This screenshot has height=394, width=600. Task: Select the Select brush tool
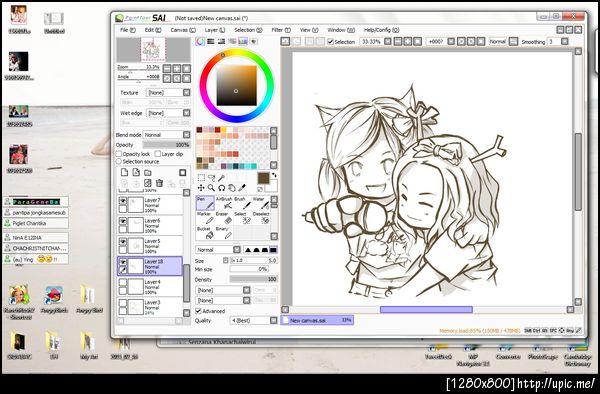coord(242,218)
